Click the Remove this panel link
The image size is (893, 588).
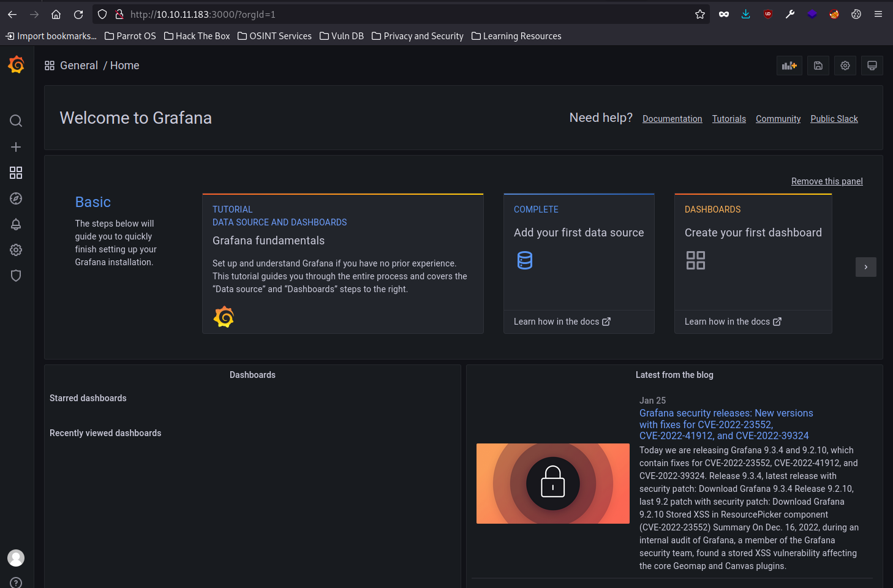point(826,181)
